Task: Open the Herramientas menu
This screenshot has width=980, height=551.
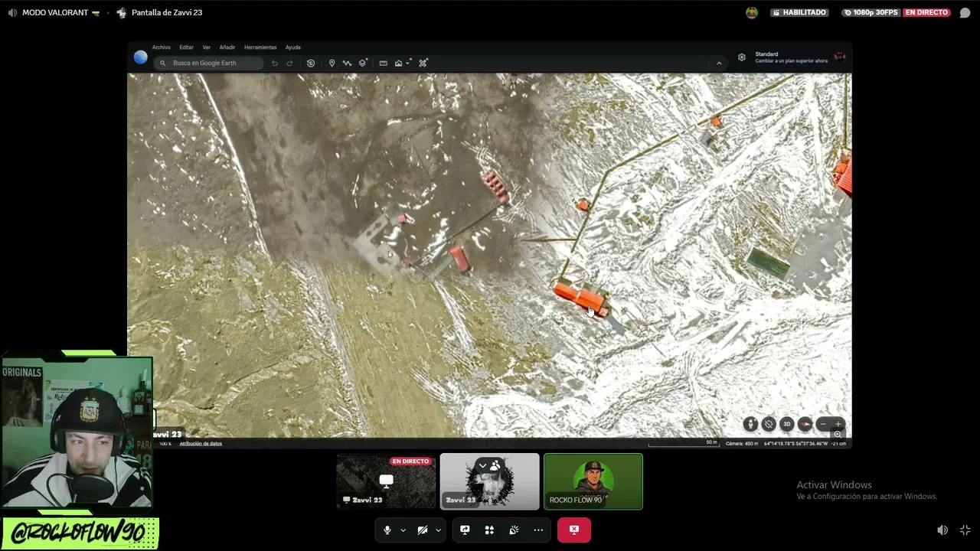Action: coord(260,47)
